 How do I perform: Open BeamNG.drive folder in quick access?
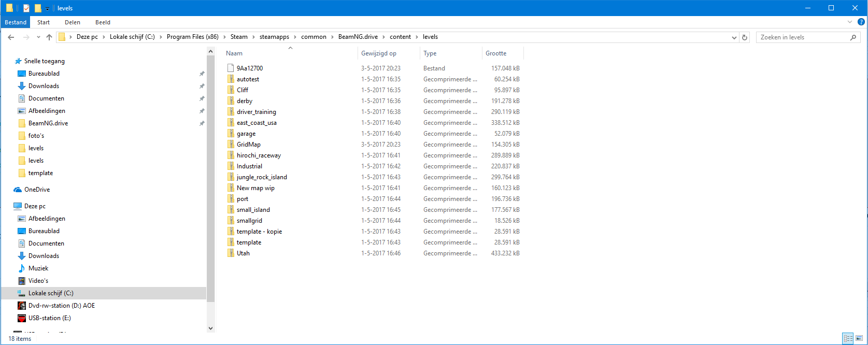coord(48,123)
